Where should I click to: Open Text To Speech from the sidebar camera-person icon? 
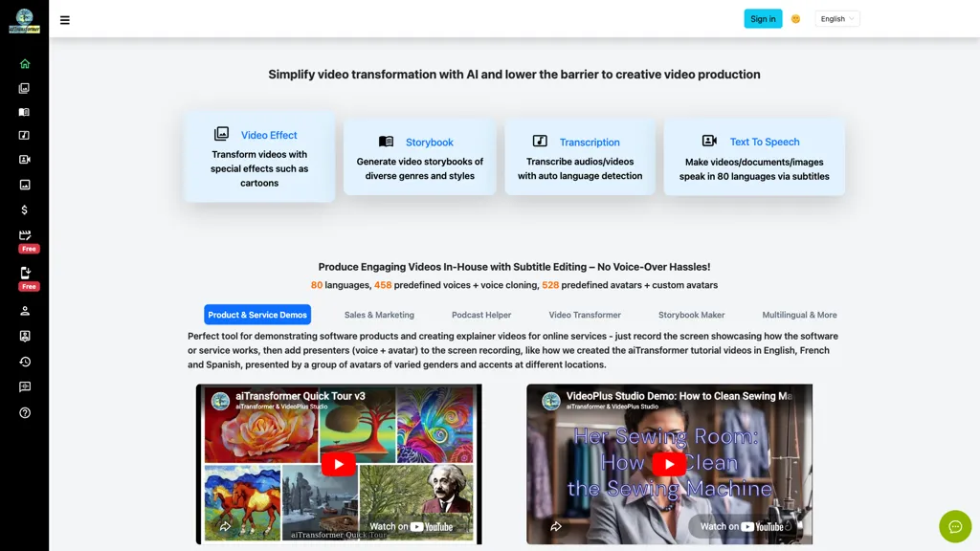tap(24, 160)
